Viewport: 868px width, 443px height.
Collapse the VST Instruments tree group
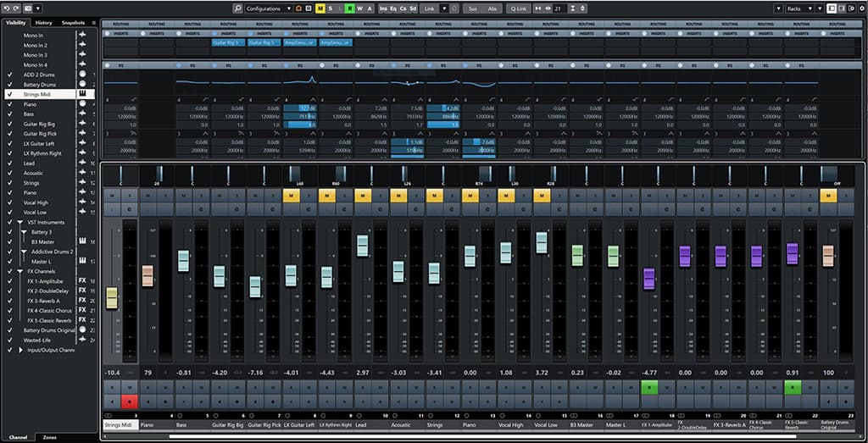[19, 222]
